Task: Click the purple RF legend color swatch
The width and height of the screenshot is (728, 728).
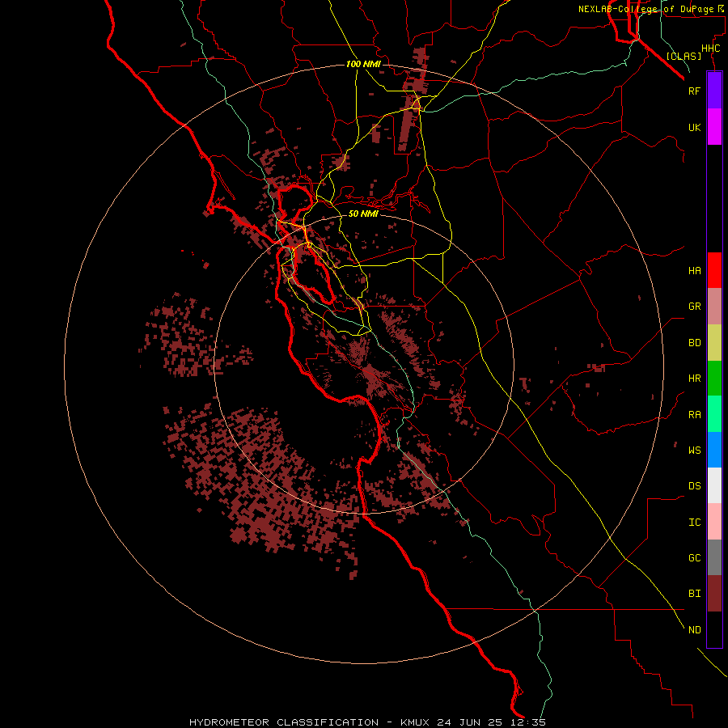Action: click(714, 91)
